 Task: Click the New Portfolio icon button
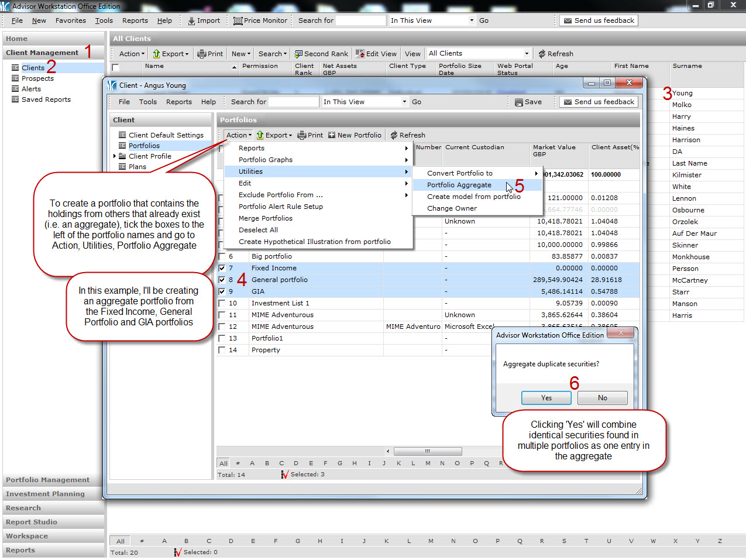pyautogui.click(x=332, y=135)
